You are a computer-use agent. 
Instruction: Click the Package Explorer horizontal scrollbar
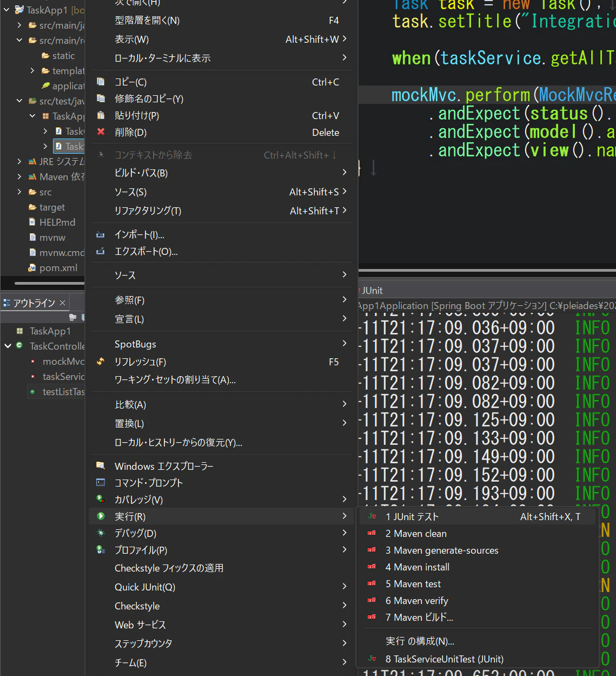[x=49, y=283]
